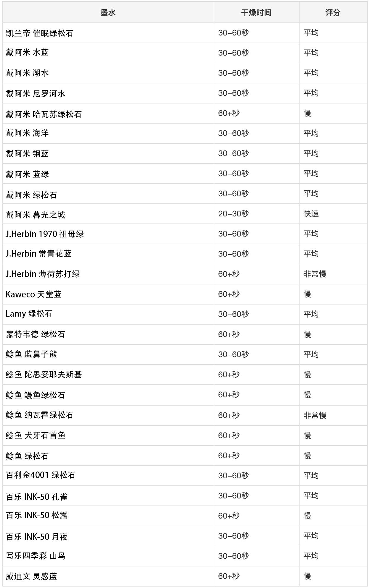The image size is (370, 588).
Task: Click the Kaweco 天堂蓝 ink name
Action: click(33, 294)
